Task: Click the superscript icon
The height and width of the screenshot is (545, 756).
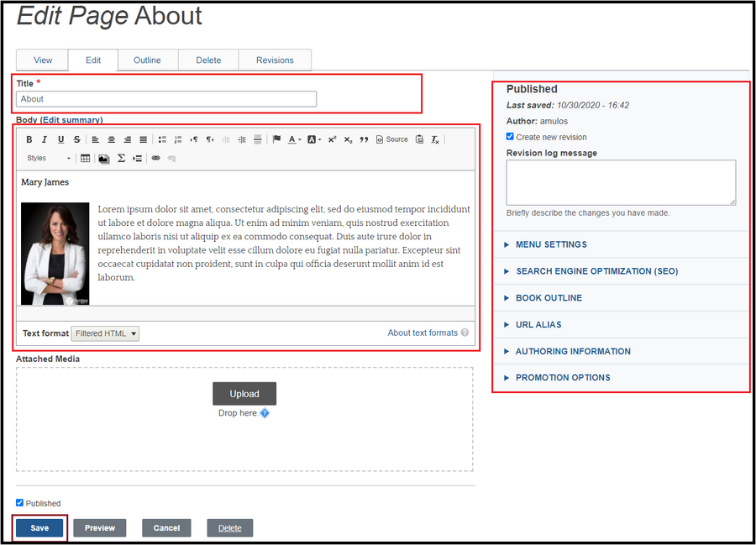Action: pos(332,139)
